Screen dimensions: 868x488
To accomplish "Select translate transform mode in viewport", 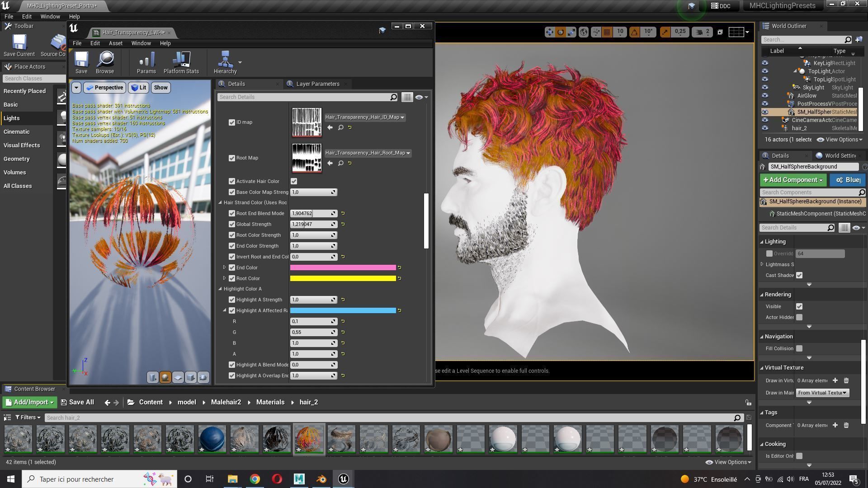I will click(x=549, y=32).
